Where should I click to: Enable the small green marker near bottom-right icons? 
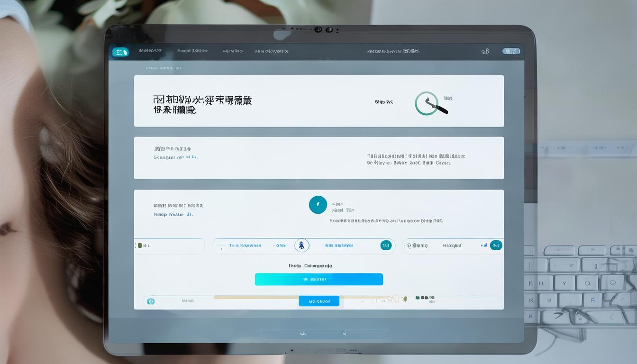(x=404, y=299)
